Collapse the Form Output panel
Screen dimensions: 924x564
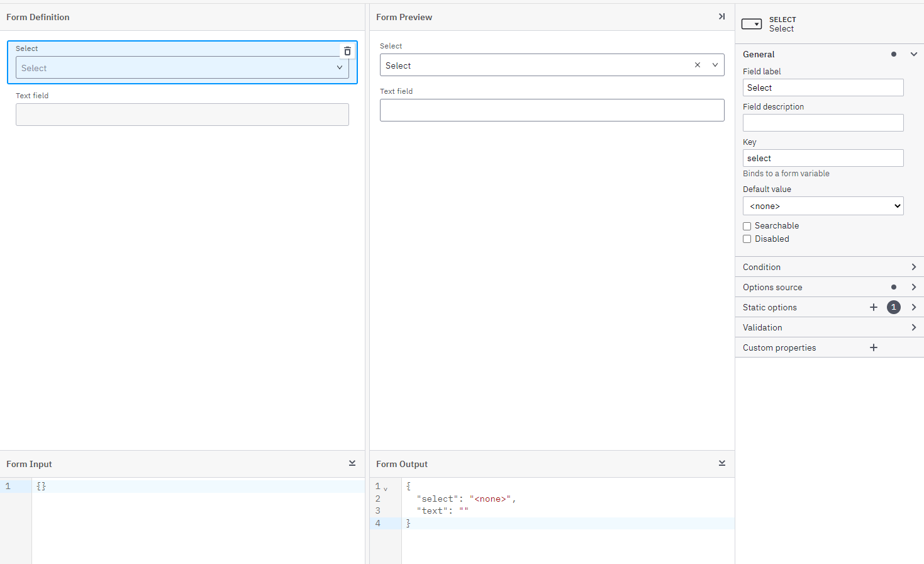pos(721,463)
